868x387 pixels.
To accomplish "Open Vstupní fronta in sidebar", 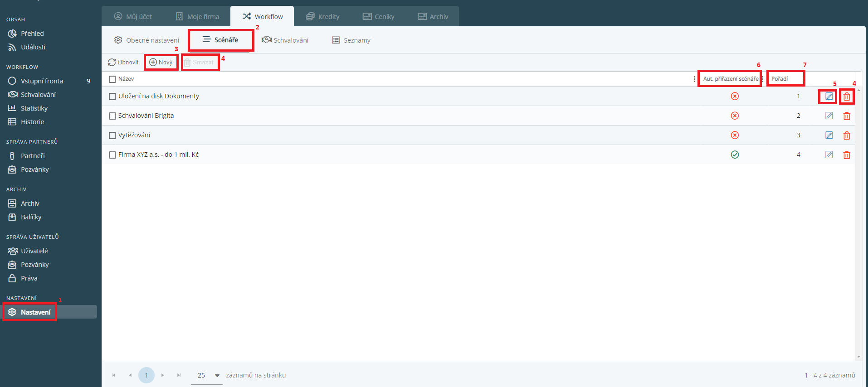I will pos(42,81).
